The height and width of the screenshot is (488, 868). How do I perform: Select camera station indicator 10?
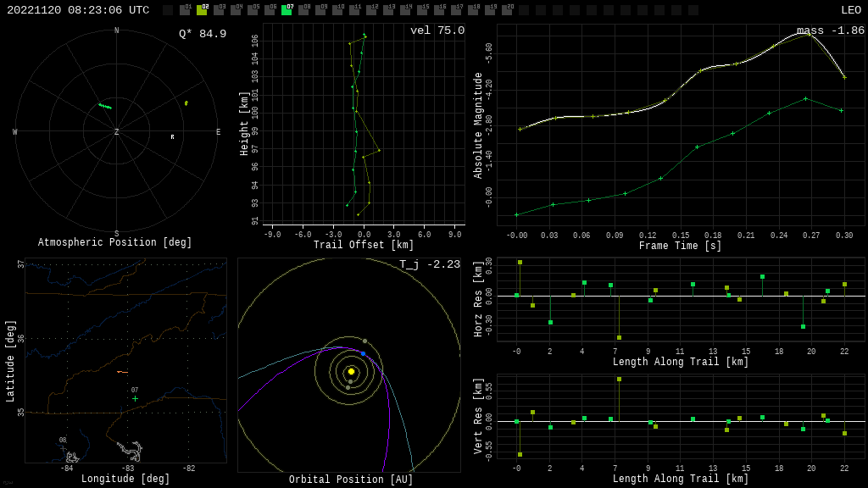click(337, 10)
